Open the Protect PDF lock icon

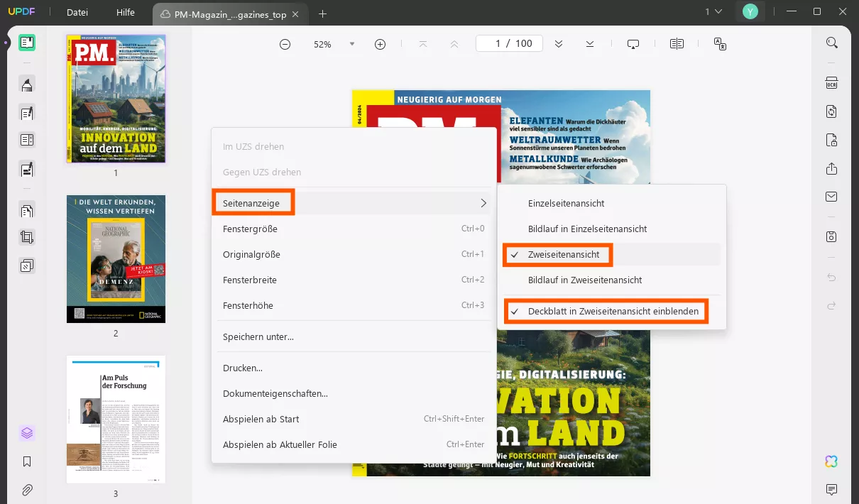(x=831, y=140)
